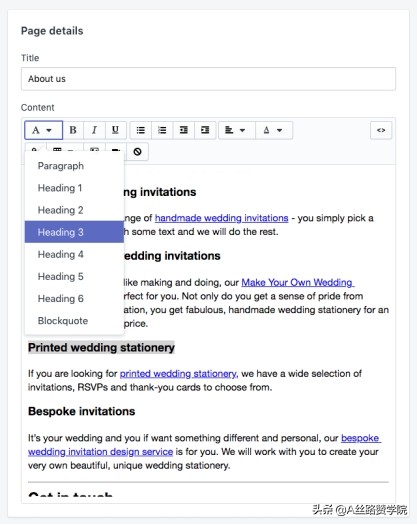
Task: Click the indent icon
Action: pyautogui.click(x=205, y=130)
